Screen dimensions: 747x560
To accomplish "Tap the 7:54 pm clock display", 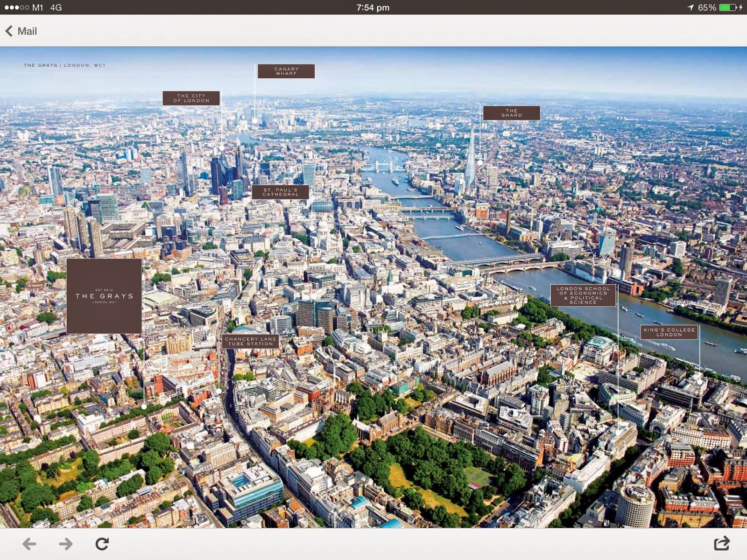I will click(x=373, y=7).
